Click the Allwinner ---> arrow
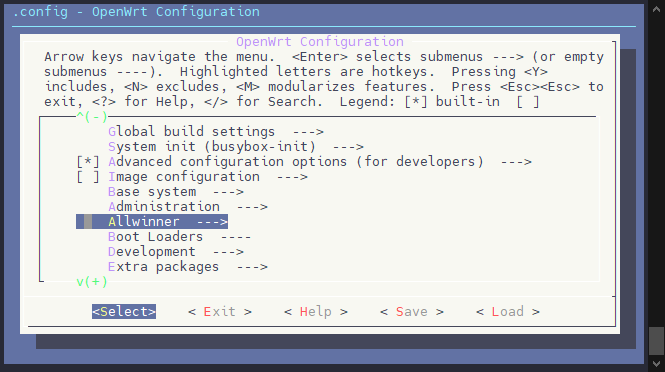 click(212, 222)
